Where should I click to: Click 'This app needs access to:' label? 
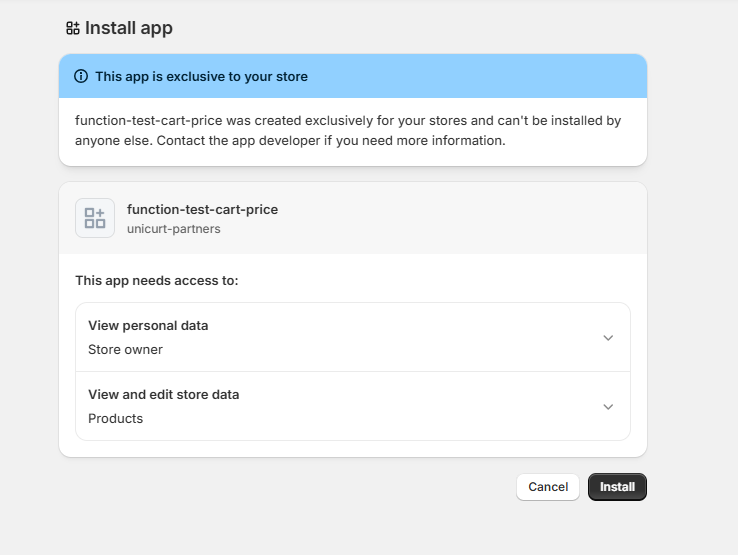pyautogui.click(x=156, y=281)
